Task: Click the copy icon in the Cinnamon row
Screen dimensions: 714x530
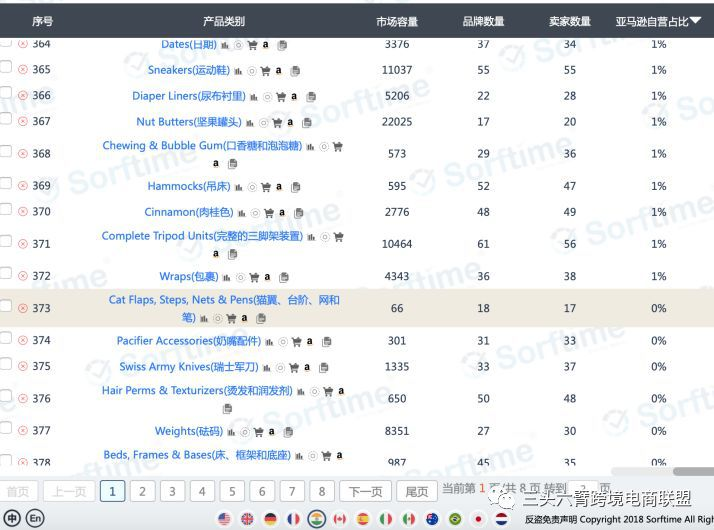Action: [299, 213]
